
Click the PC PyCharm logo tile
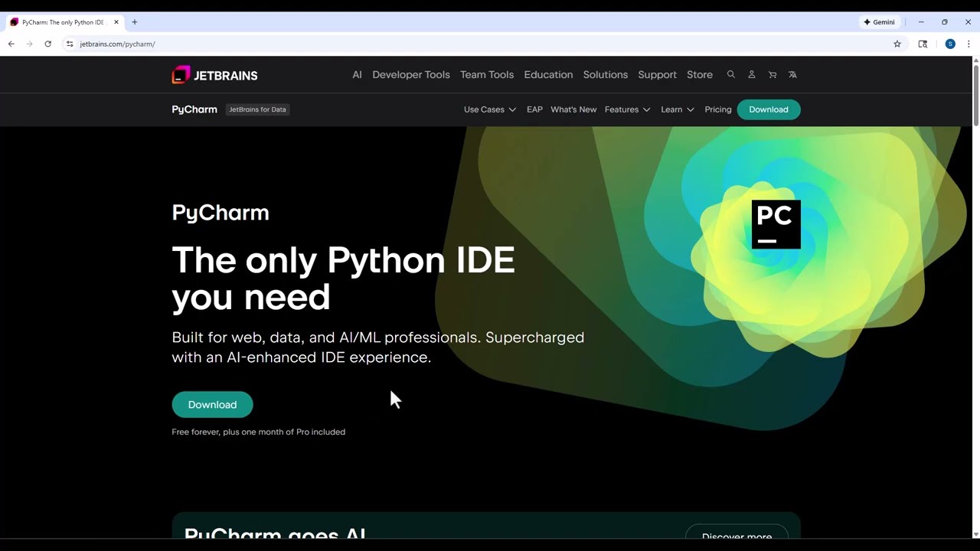coord(776,224)
